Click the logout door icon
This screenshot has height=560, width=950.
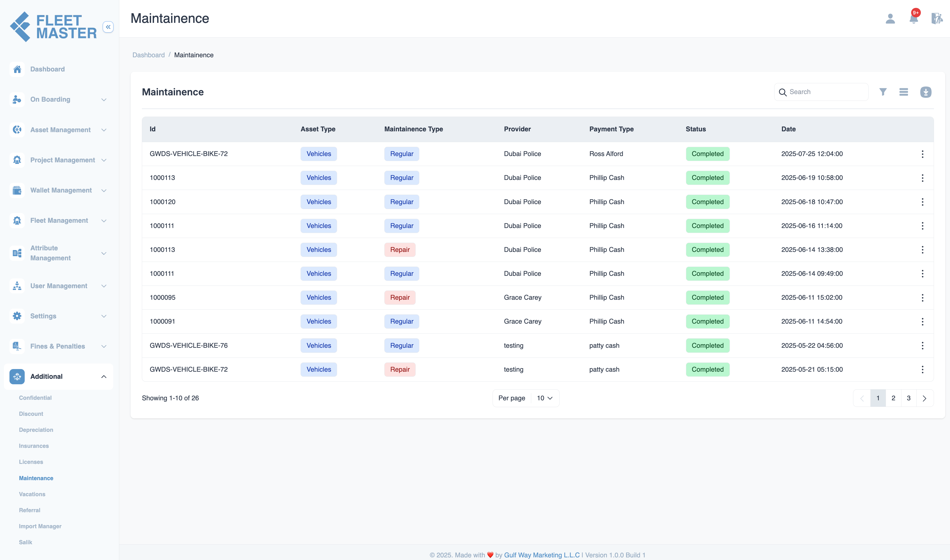(x=937, y=18)
